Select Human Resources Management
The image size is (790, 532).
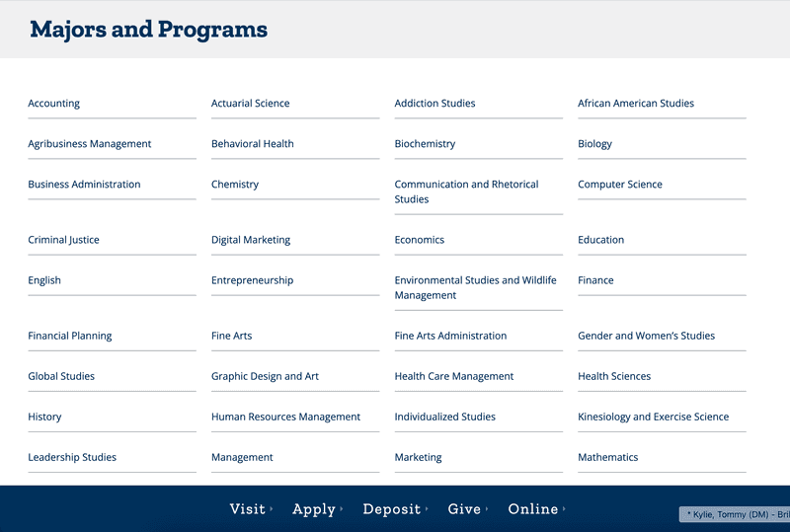pos(285,417)
